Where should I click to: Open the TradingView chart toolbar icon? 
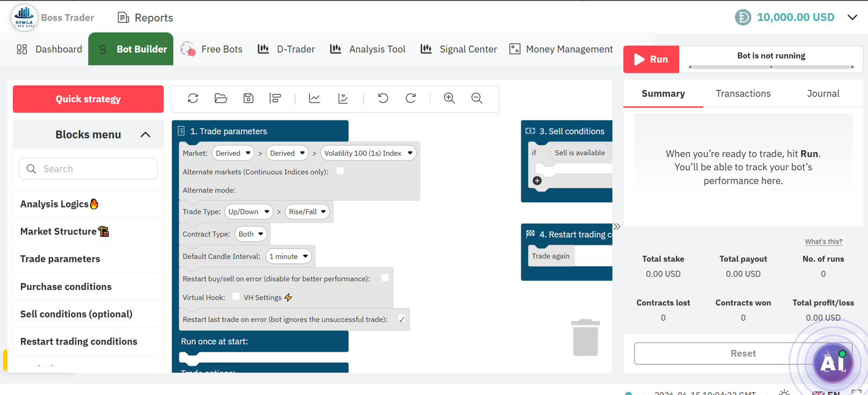(343, 98)
